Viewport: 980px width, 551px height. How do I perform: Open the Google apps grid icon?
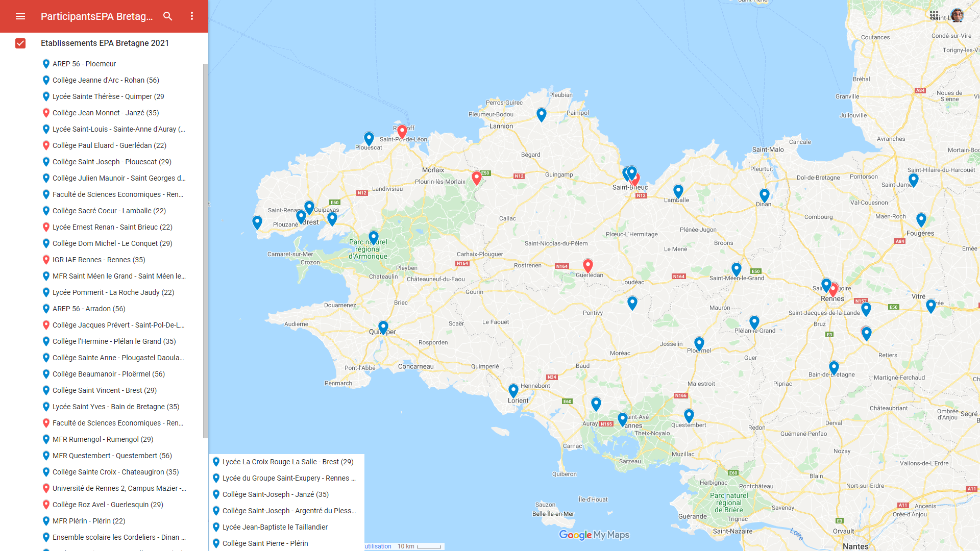[x=934, y=15]
